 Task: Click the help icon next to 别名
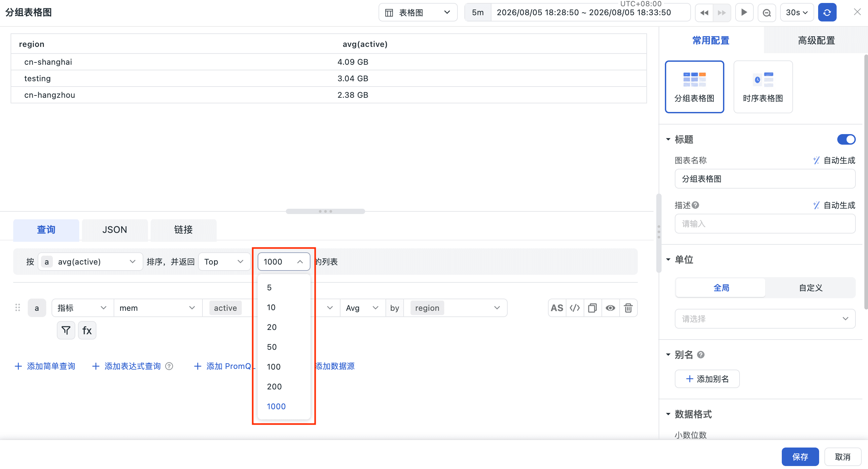click(x=701, y=354)
